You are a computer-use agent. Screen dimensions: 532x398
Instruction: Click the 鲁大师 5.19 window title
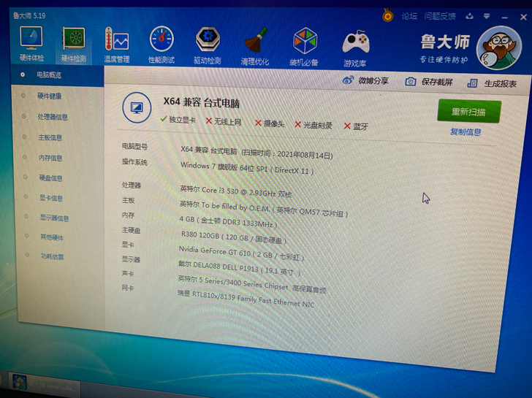click(29, 15)
